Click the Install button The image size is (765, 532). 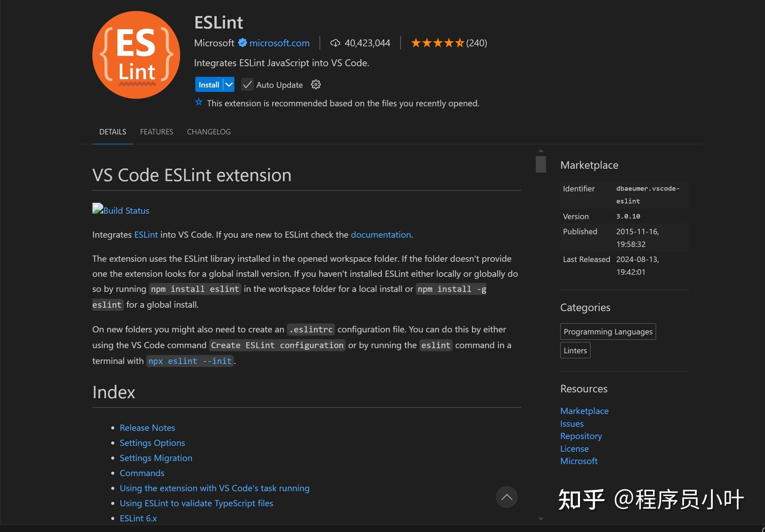(209, 85)
